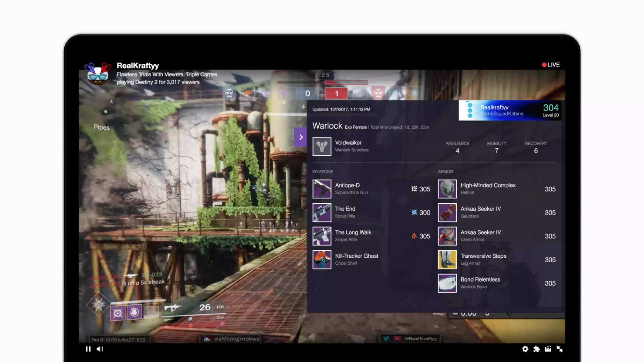Image resolution: width=644 pixels, height=362 pixels.
Task: Click the clip clapperboard icon
Action: click(548, 349)
